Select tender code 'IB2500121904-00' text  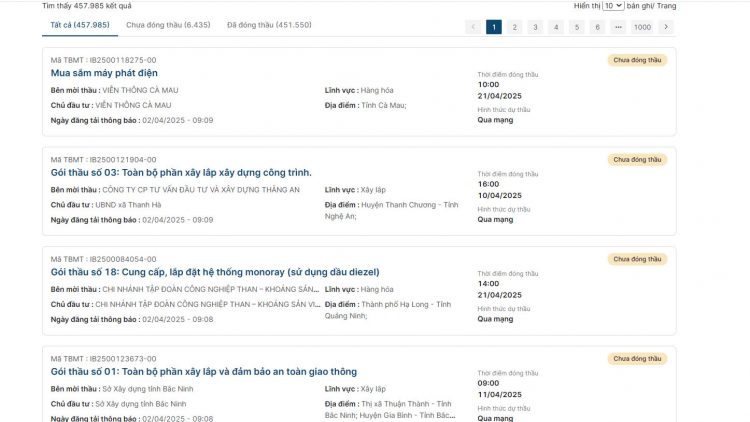(123, 159)
